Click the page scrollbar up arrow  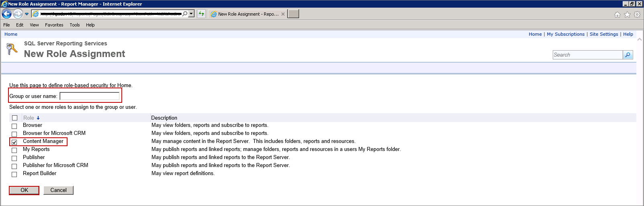point(640,40)
